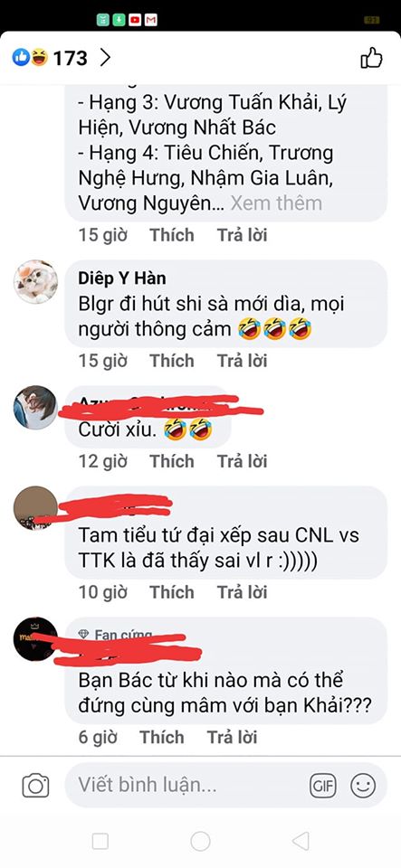Open the GIF picker icon
This screenshot has width=401, height=868.
coord(323,786)
